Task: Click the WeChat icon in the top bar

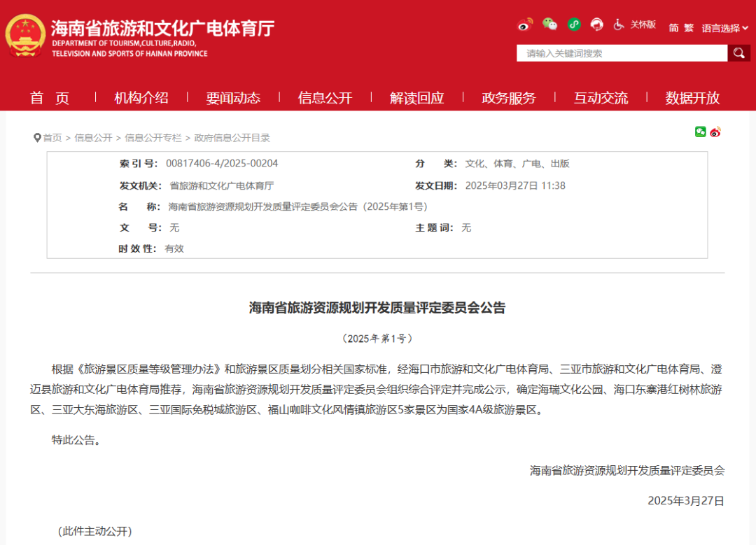Action: pos(550,24)
